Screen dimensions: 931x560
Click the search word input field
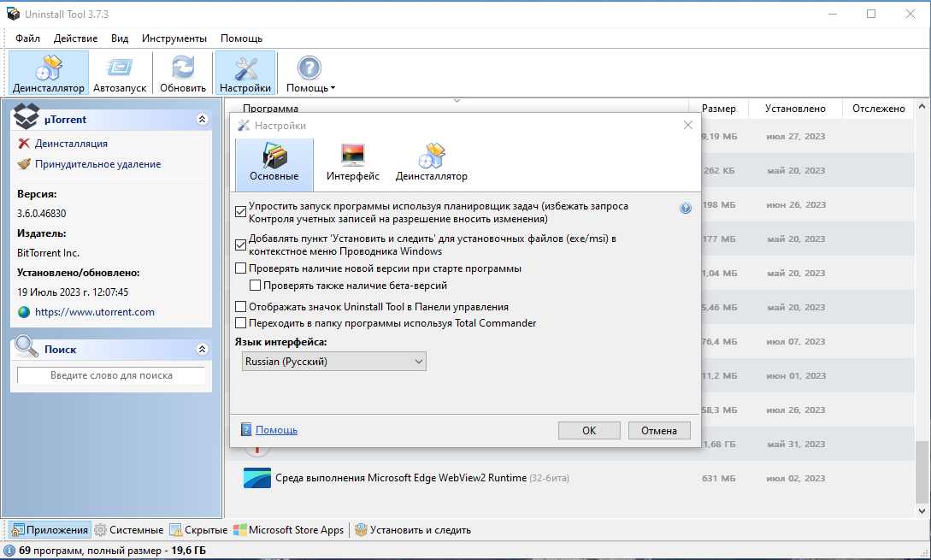point(111,375)
